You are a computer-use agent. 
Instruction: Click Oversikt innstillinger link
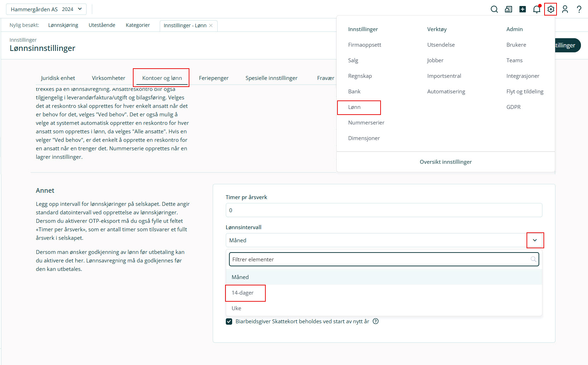[446, 162]
